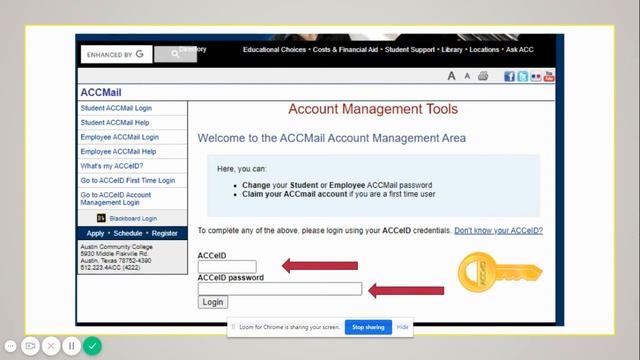Open Employee ACCMail Login
Viewport: 640px width, 360px height.
[120, 137]
